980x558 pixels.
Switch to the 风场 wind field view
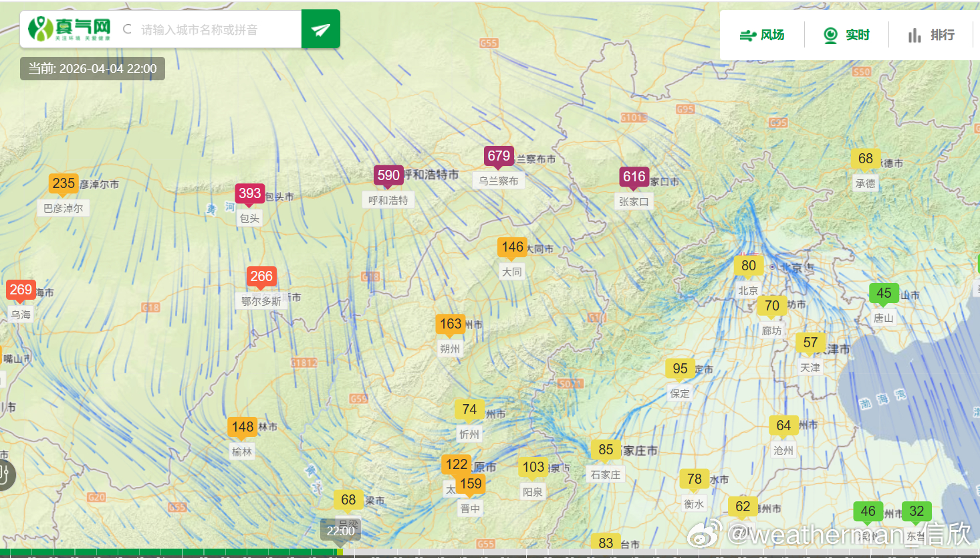click(x=762, y=35)
